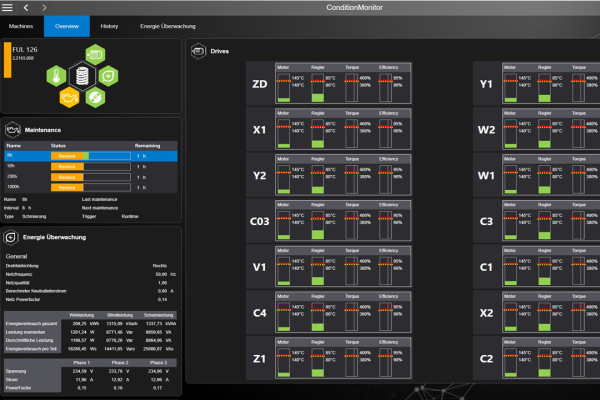Viewport: 600px width, 400px height.
Task: Click the Energieverbrauch gesamt row label
Action: [31, 324]
